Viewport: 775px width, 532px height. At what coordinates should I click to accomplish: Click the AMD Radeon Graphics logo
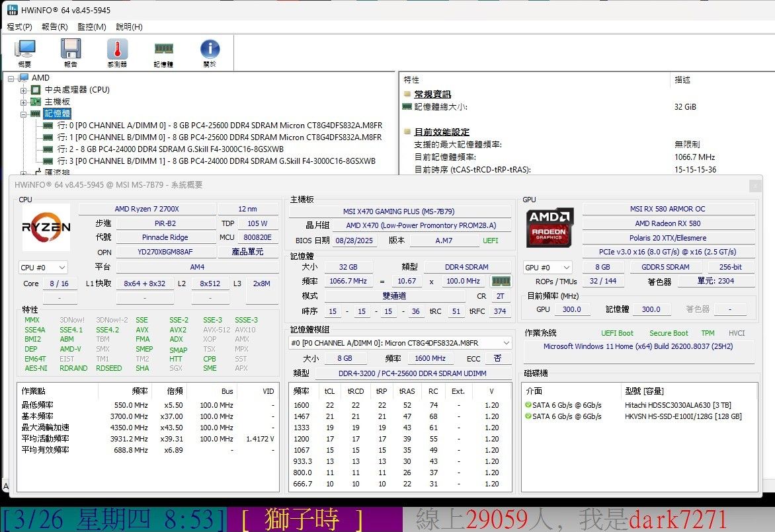pos(550,228)
